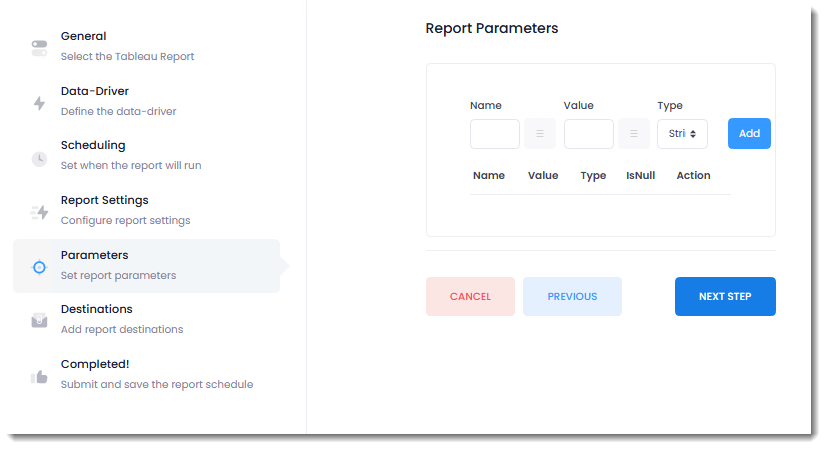Screen dimensions: 826x449
Task: Select the Data-Driver step label
Action: [95, 91]
